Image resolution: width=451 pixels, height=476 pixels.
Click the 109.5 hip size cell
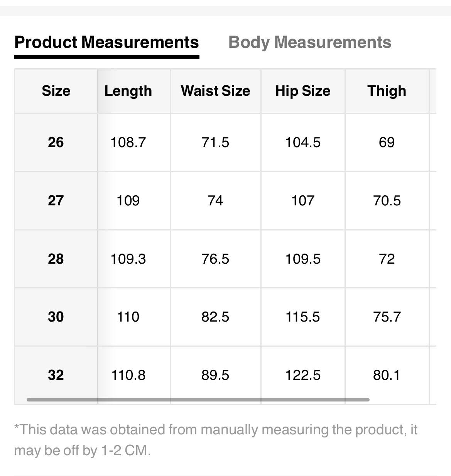303,259
